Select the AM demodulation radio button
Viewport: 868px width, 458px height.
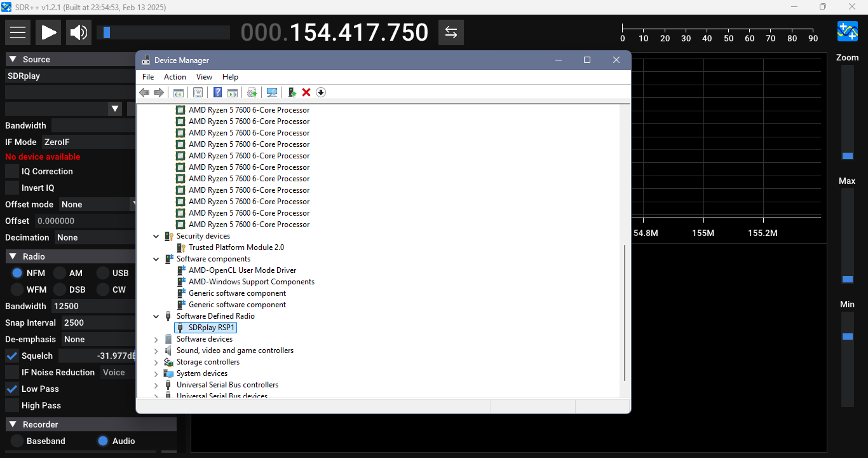click(59, 273)
